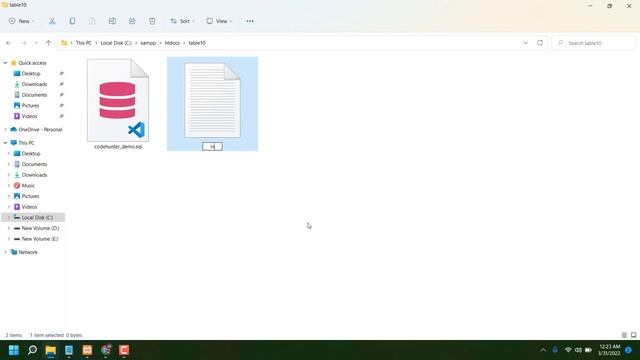Screen dimensions: 640x360
Task: Click the Copy icon in toolbar
Action: (72, 21)
